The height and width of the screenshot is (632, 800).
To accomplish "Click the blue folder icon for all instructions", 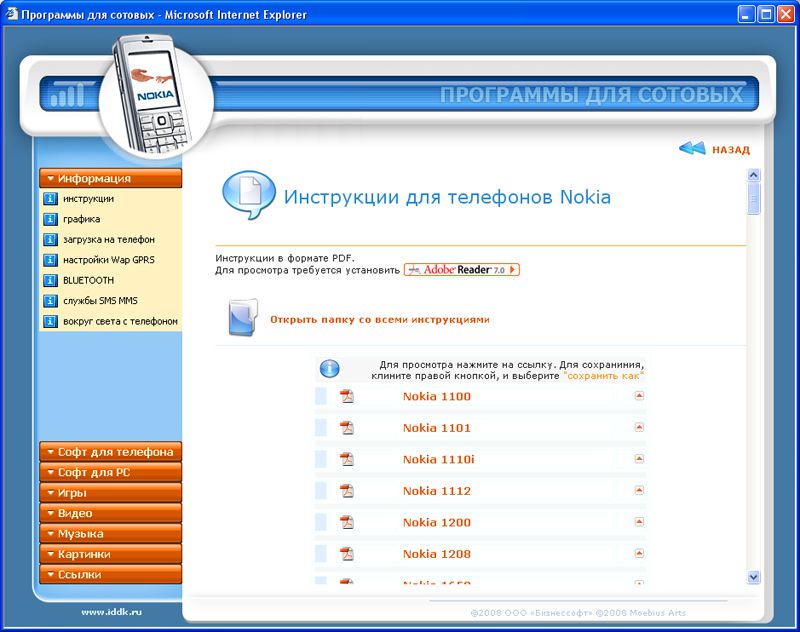I will click(242, 318).
